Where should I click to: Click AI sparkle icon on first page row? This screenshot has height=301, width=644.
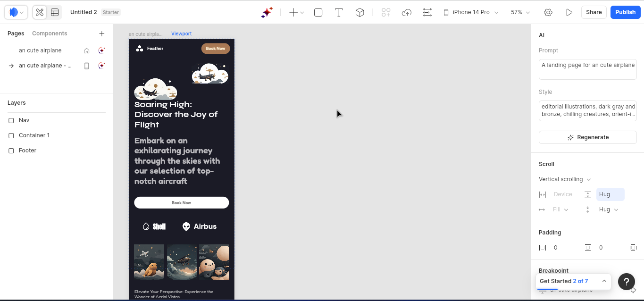point(101,50)
